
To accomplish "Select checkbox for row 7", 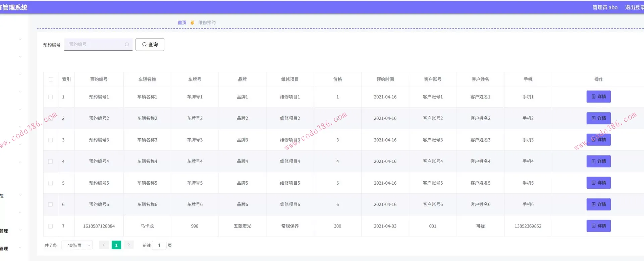I will tap(51, 226).
